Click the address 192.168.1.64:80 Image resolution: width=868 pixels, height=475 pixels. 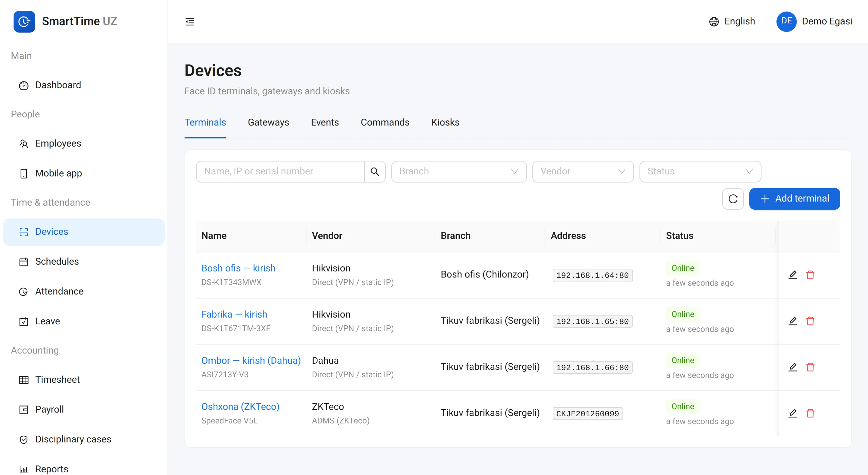coord(592,275)
